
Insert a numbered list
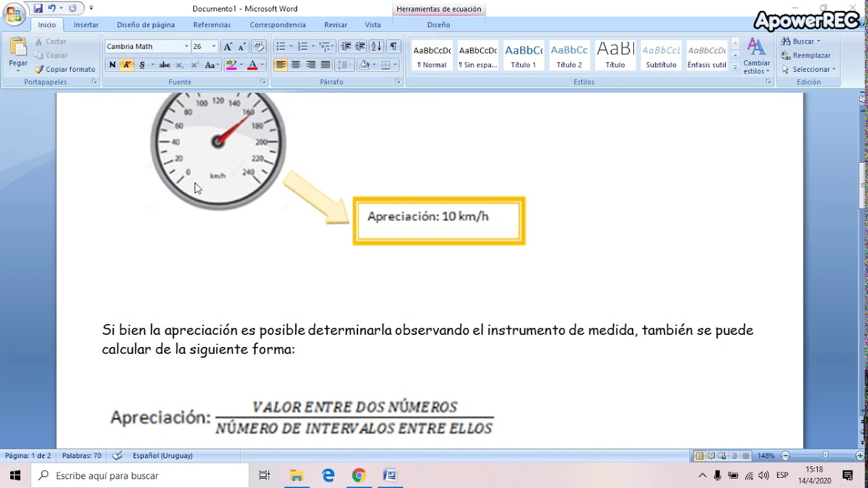click(302, 47)
